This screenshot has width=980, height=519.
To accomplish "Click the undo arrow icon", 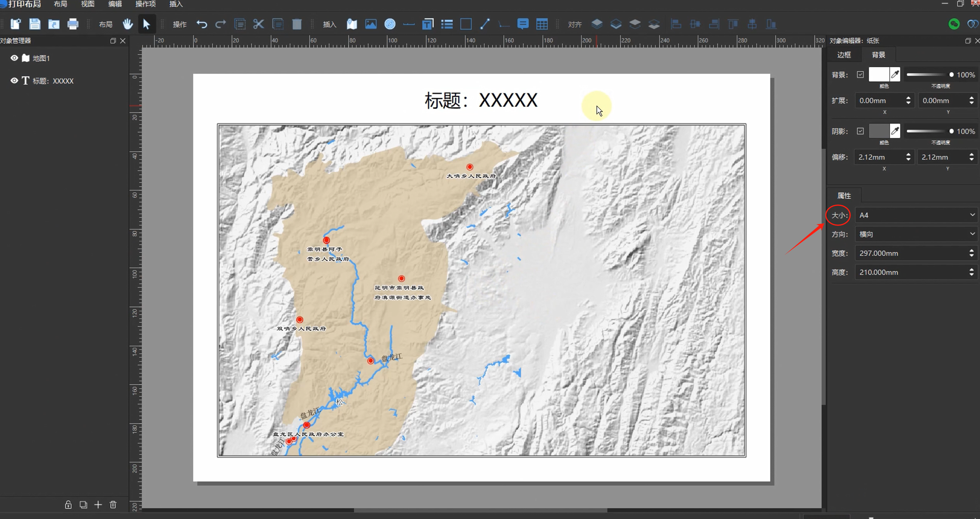I will pos(202,24).
